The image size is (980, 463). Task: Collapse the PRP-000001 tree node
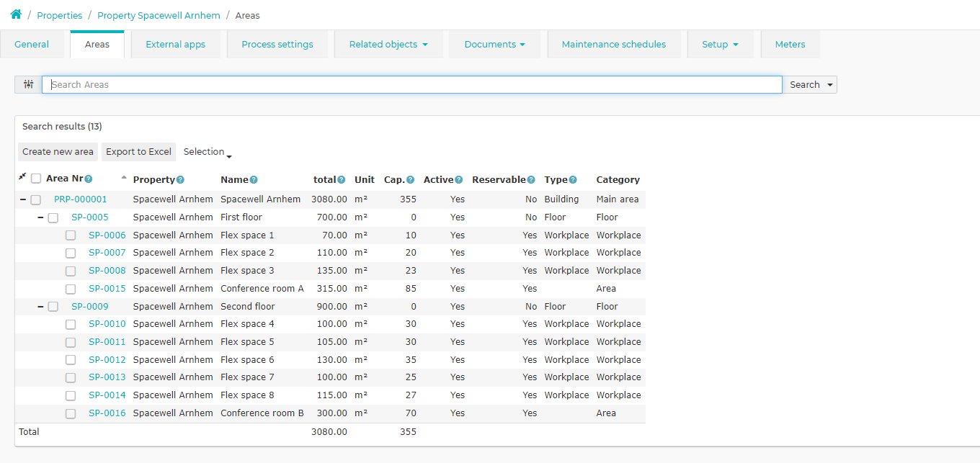pyautogui.click(x=23, y=199)
